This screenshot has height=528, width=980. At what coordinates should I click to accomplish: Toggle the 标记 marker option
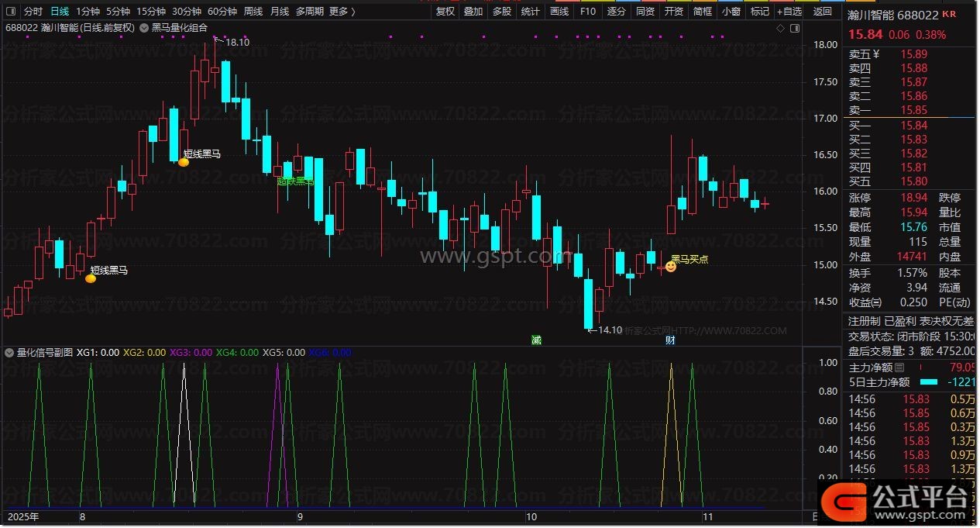pos(760,12)
